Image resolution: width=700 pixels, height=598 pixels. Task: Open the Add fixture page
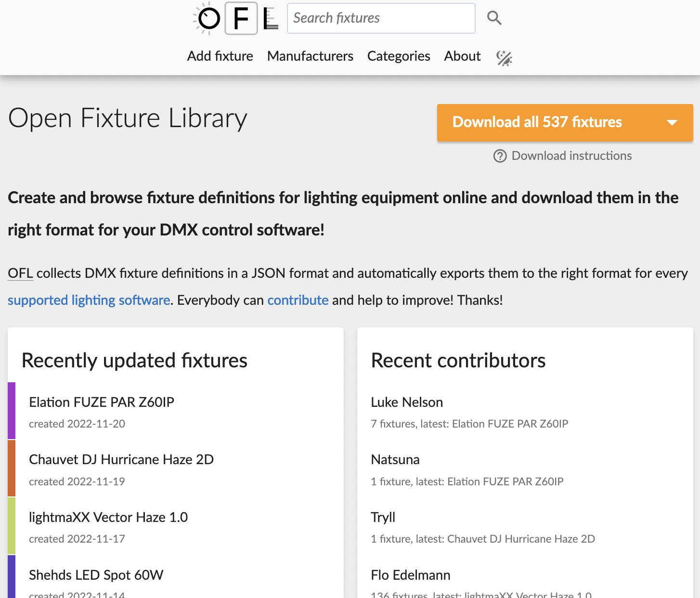tap(220, 56)
